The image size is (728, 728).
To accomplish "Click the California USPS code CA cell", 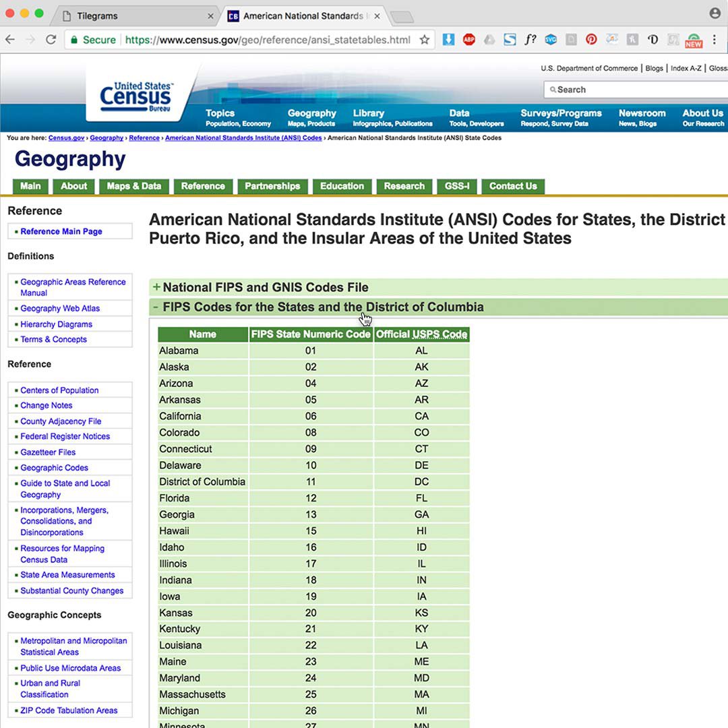I will tap(421, 417).
